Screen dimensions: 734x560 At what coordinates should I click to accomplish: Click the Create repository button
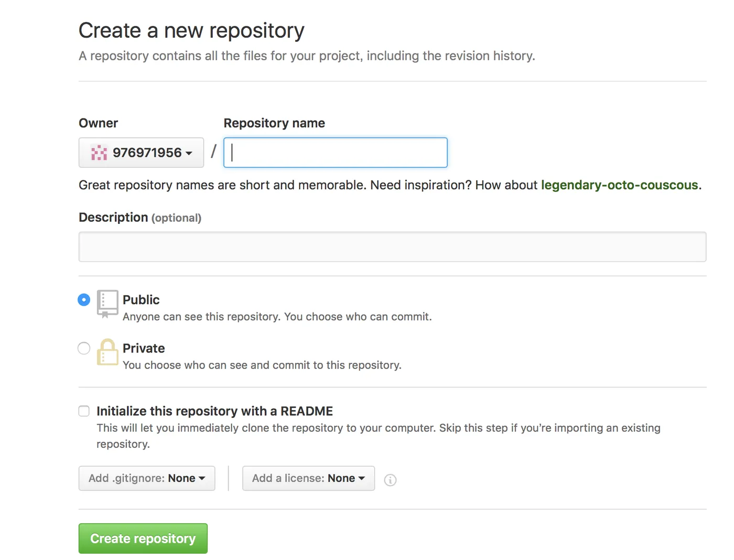(143, 539)
